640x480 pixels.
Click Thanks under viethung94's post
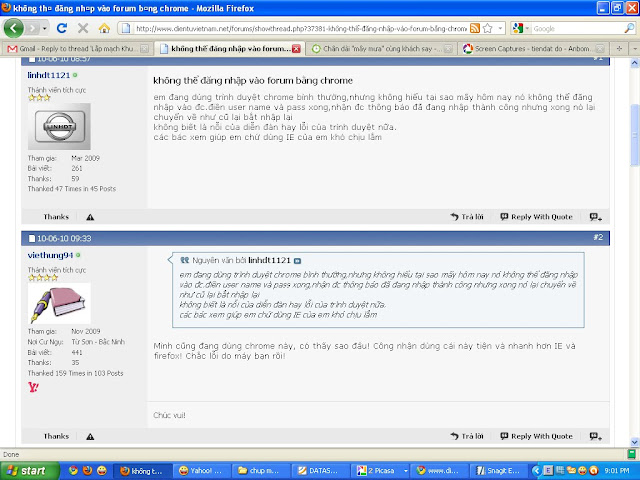[56, 436]
